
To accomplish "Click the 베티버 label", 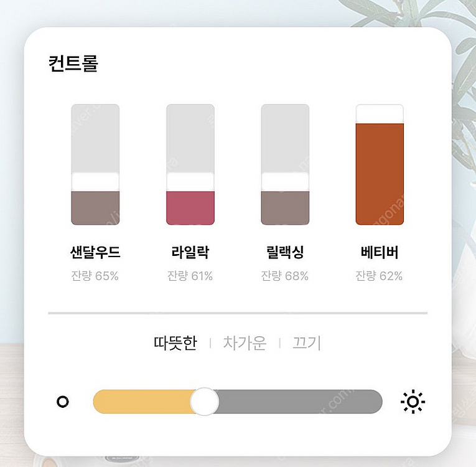I will pos(380,253).
